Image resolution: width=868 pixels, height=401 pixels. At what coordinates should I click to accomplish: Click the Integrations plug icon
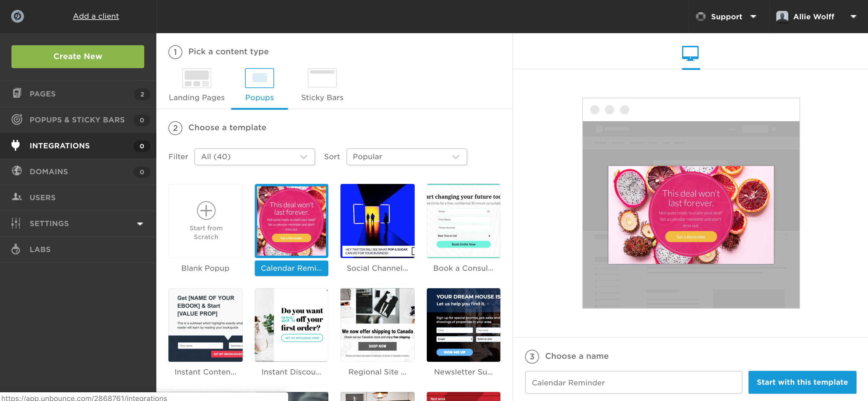[x=15, y=145]
